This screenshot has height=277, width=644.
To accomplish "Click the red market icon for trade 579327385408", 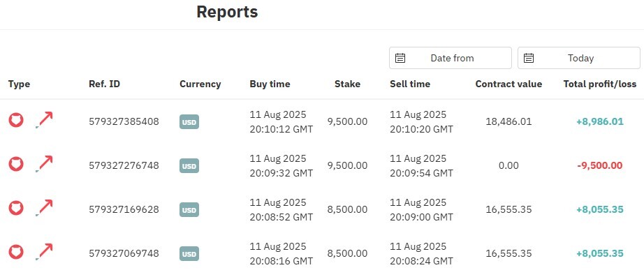I will coord(16,120).
